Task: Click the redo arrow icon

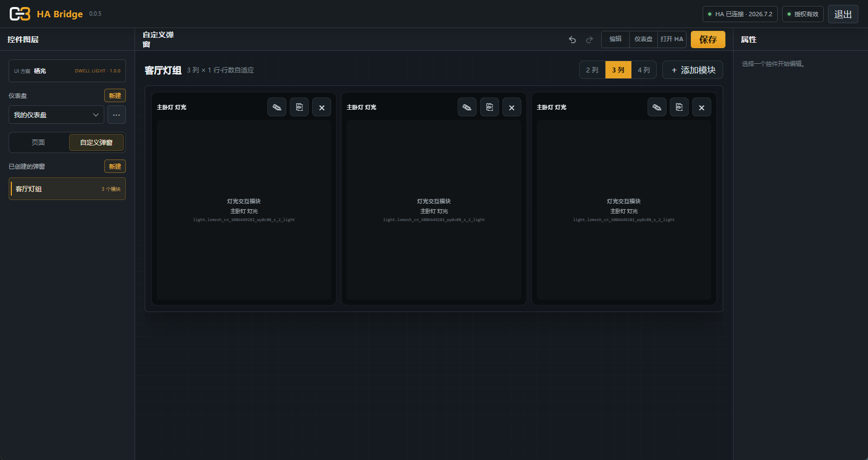Action: tap(589, 39)
